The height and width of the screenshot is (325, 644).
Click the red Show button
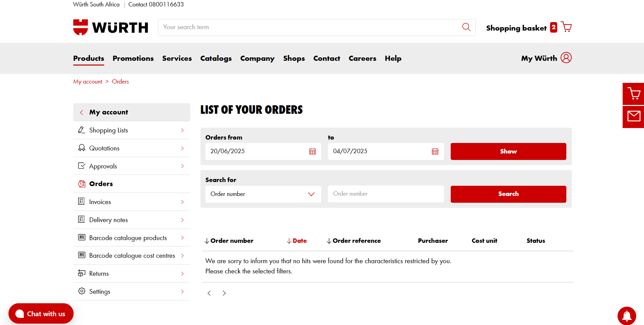point(508,151)
